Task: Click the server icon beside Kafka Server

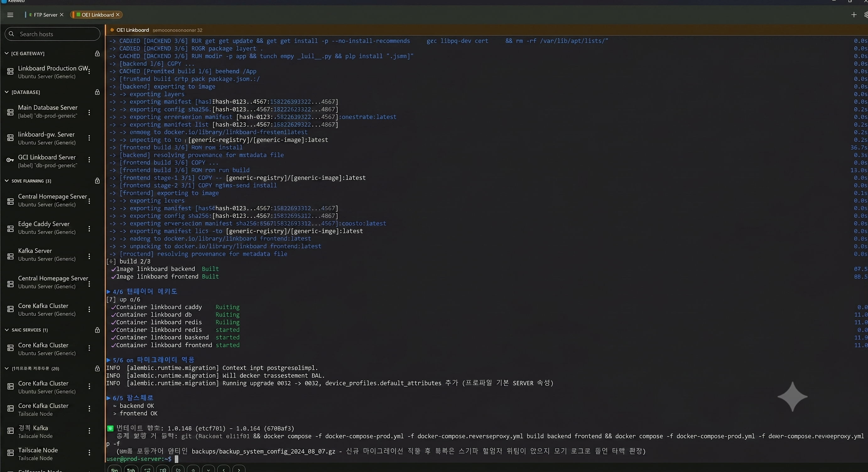Action: (10, 256)
